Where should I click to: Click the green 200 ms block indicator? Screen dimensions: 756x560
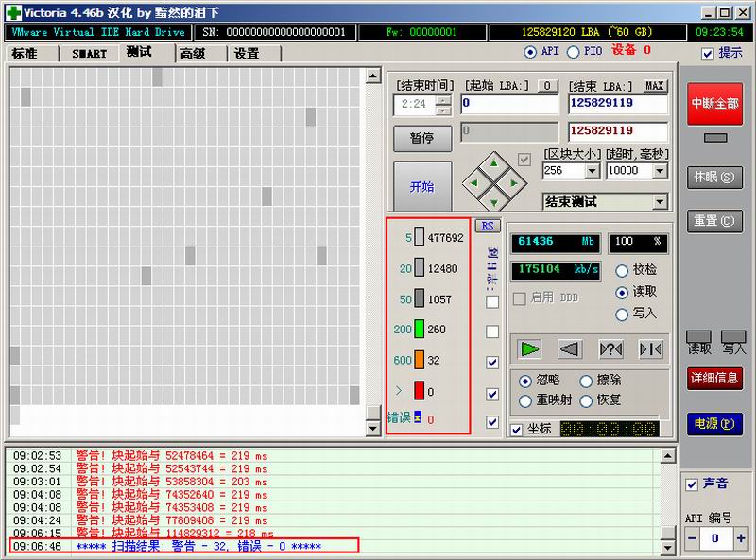coord(419,330)
